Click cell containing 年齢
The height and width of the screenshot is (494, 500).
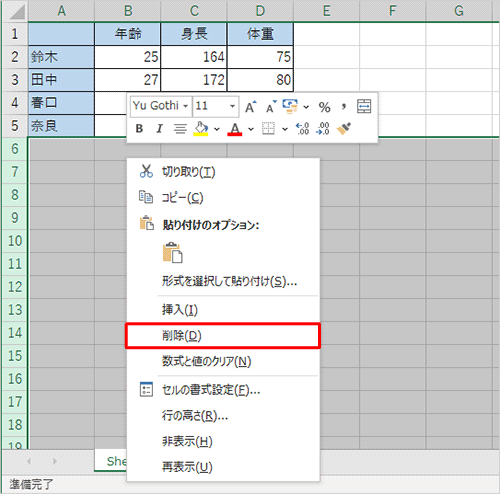pyautogui.click(x=128, y=34)
